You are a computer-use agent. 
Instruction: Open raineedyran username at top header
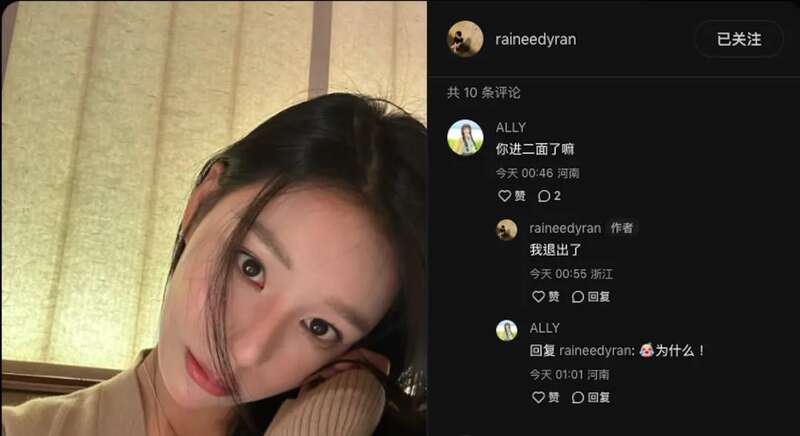(x=535, y=39)
